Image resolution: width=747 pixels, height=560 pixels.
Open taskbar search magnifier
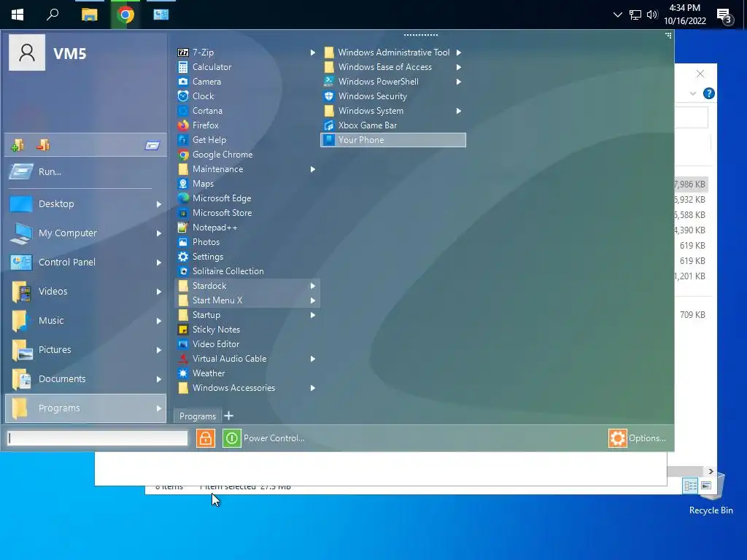click(53, 15)
